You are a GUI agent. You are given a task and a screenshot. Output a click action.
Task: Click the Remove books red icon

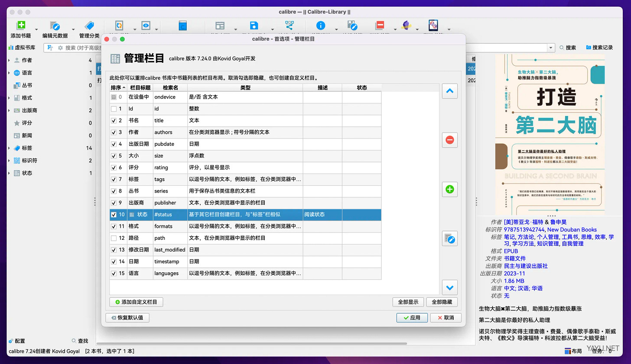pos(380,26)
